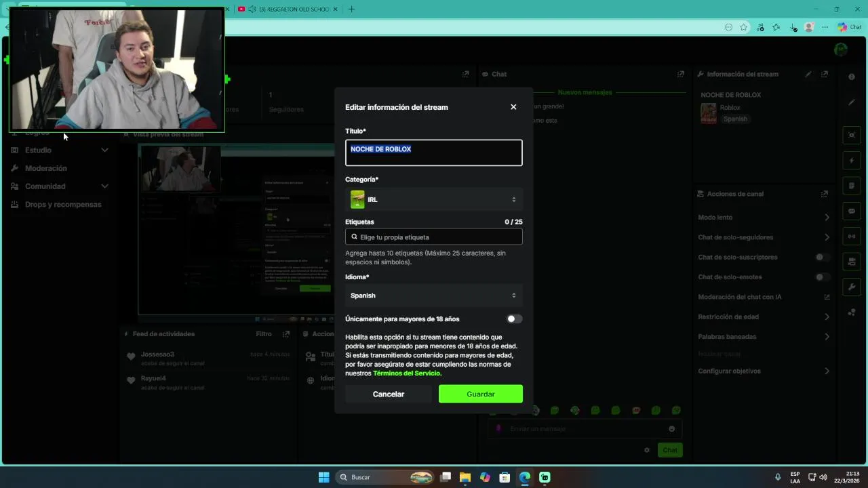Screen dimensions: 868x488
Task: Pop out the Acciones de canal panel
Action: 825,194
